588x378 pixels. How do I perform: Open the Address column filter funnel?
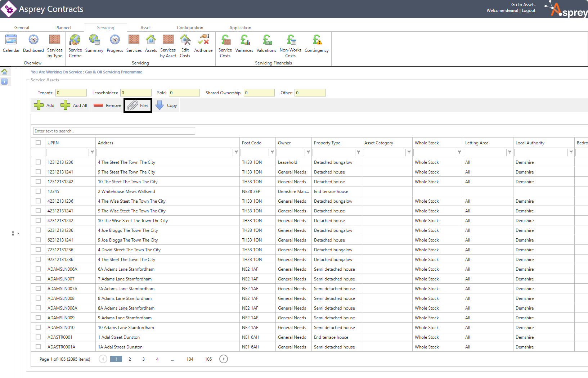[x=236, y=152]
